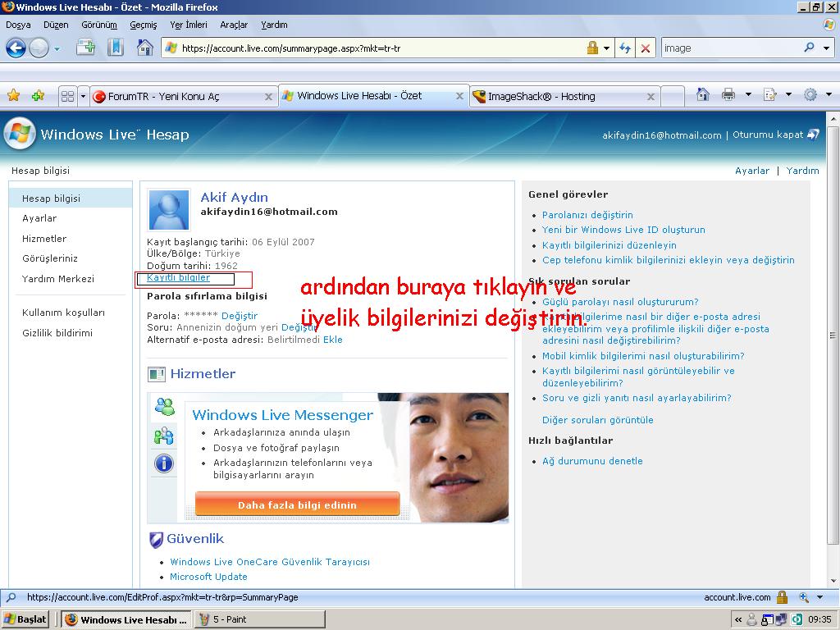Click Değiştir next to Parola
Viewport: 840px width, 630px height.
pos(240,316)
